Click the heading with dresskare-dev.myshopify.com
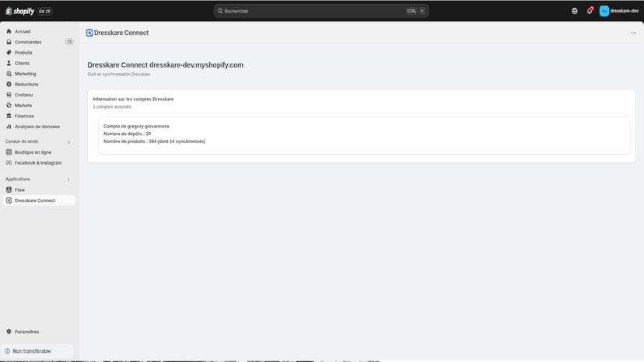The width and height of the screenshot is (644, 362). tap(165, 64)
